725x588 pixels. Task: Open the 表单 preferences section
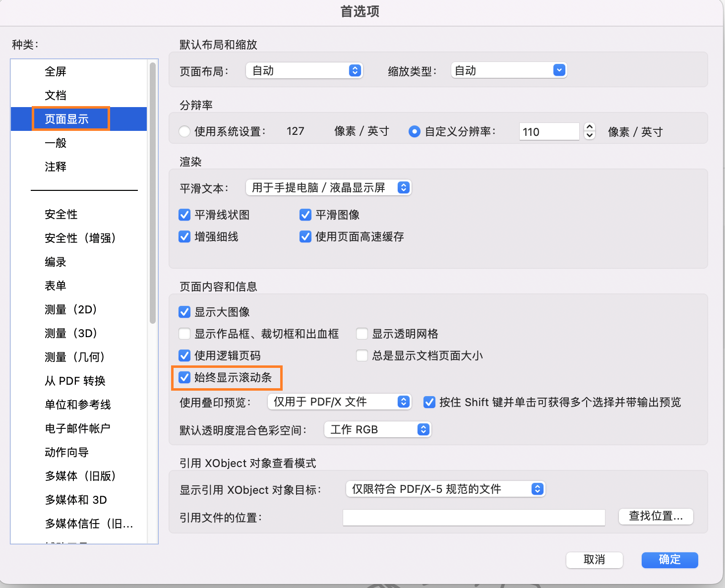pos(55,285)
